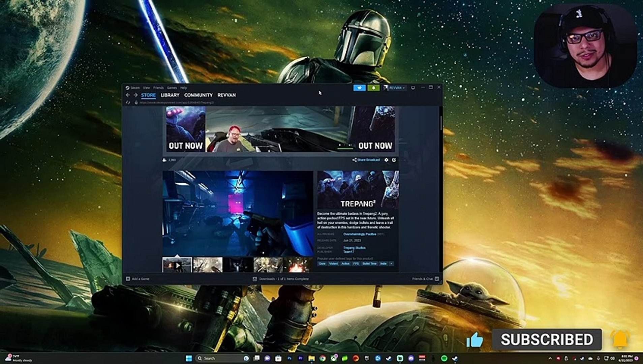
Task: Open the Team17 publisher link
Action: tap(349, 252)
